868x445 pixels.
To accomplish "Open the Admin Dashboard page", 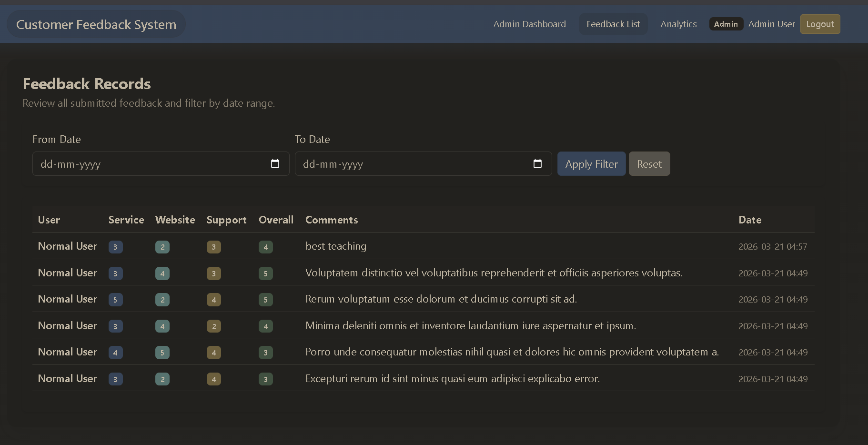I will [x=529, y=24].
